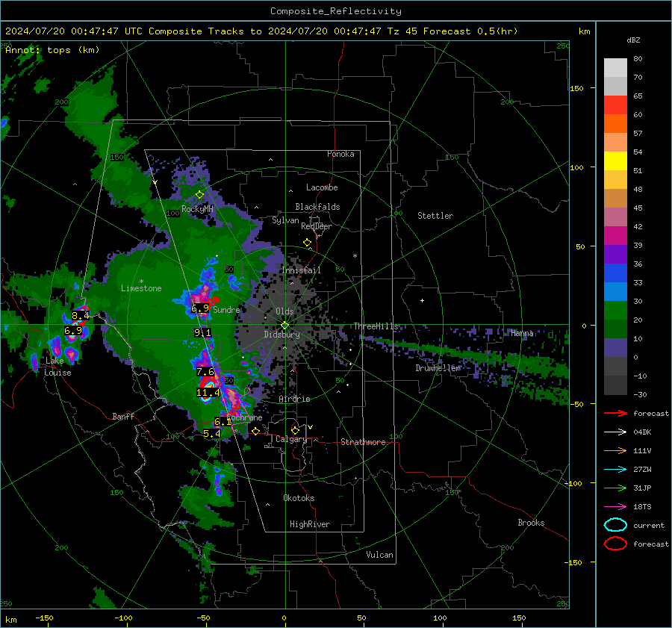Click the Vulcan town label

click(379, 555)
